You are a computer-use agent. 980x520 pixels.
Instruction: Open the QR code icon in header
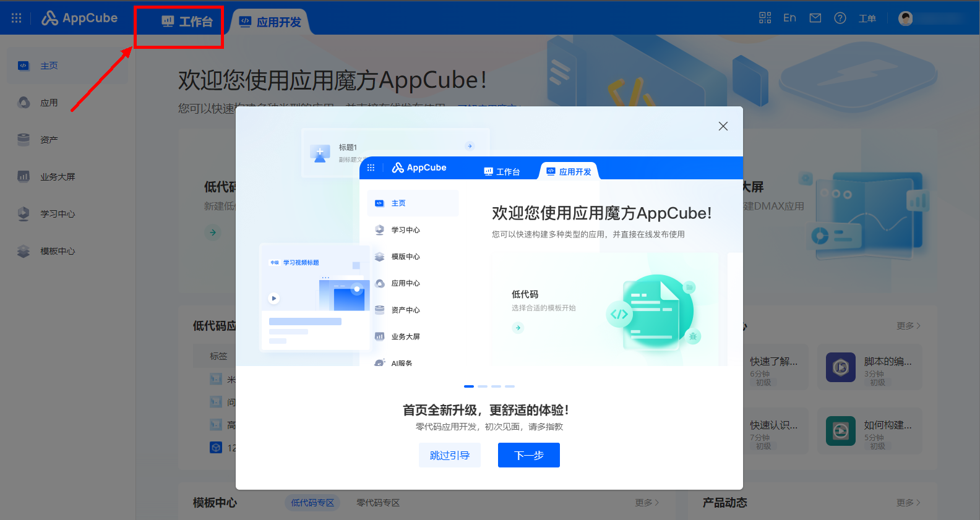765,18
